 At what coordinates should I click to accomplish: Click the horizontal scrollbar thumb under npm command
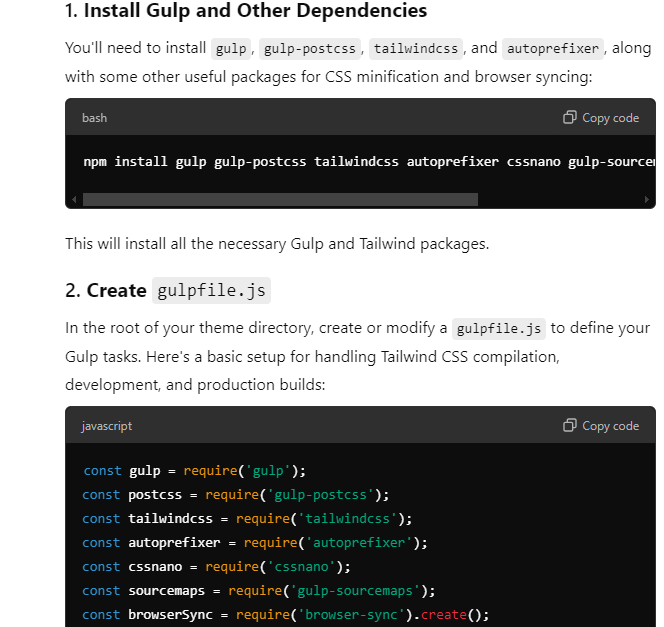[280, 200]
